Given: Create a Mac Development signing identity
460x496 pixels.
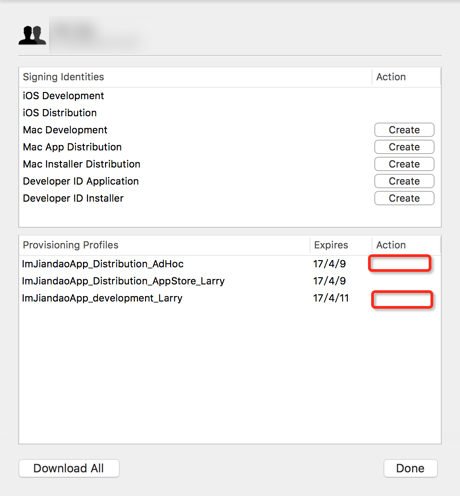Looking at the screenshot, I should [x=404, y=130].
